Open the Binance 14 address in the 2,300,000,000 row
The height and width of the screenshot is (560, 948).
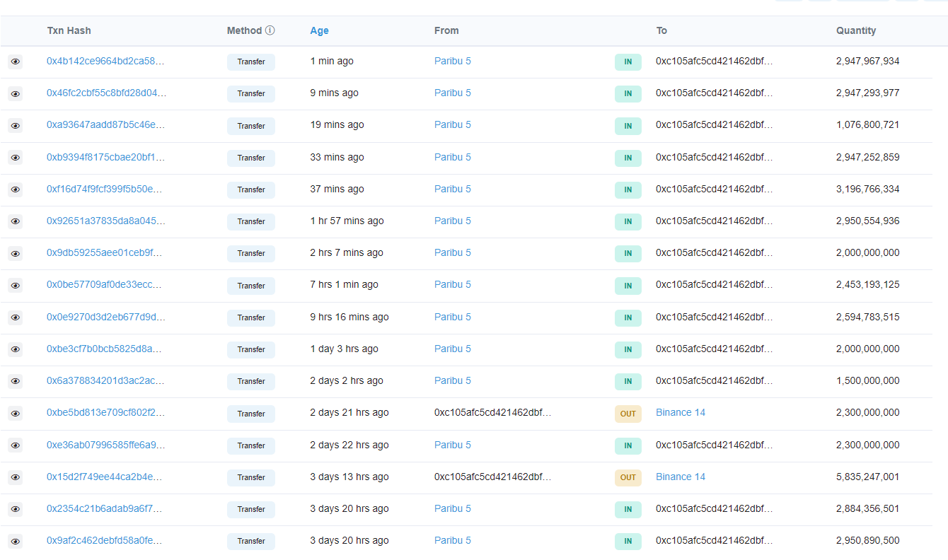tap(681, 412)
